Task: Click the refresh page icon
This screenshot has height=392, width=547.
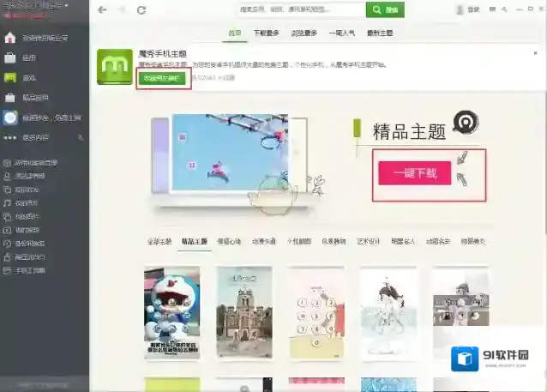Action: (141, 10)
